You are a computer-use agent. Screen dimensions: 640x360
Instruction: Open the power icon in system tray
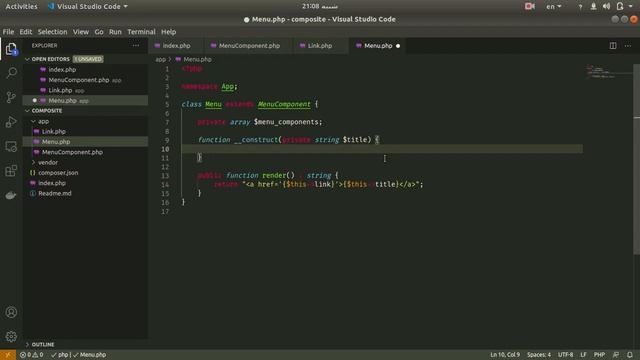click(620, 6)
